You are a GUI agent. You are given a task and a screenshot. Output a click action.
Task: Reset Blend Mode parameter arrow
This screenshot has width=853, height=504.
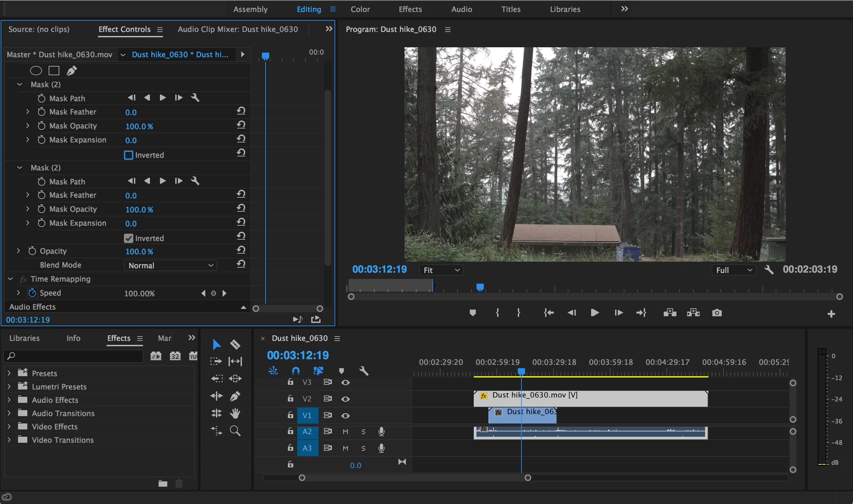tap(241, 264)
